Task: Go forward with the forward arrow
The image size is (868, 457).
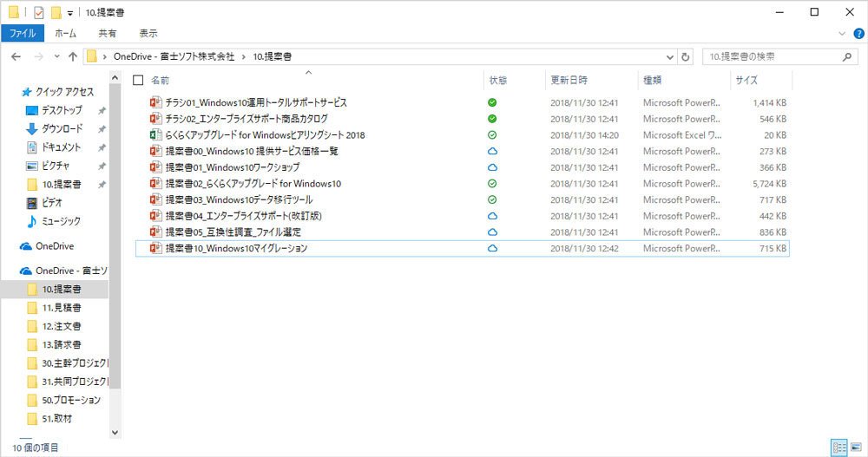Action: (x=39, y=56)
